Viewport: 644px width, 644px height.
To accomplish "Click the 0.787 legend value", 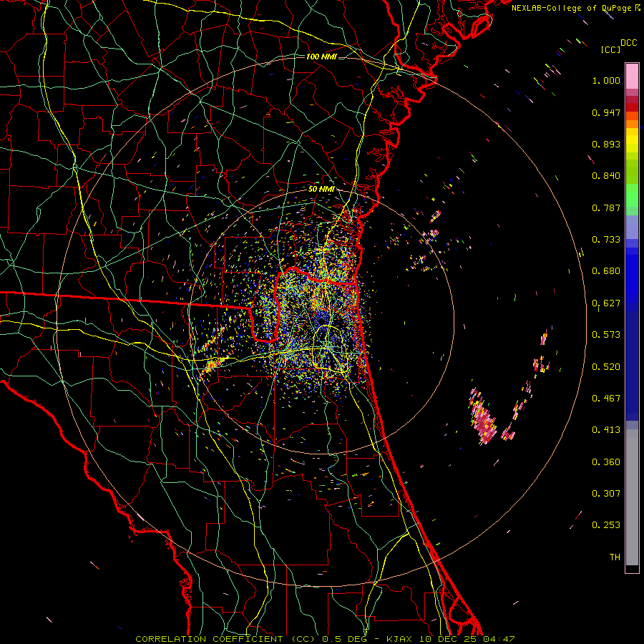I will (x=606, y=208).
